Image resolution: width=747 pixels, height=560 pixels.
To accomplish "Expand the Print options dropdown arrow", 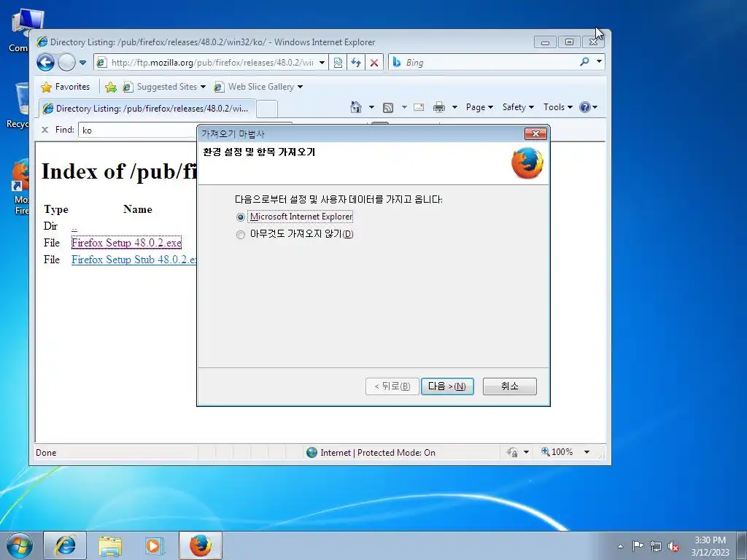I will tap(454, 107).
